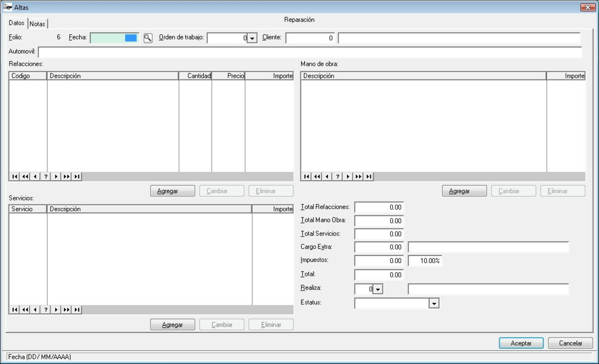Click Agregar under the Mano de obra table
This screenshot has height=364, width=599.
click(464, 191)
